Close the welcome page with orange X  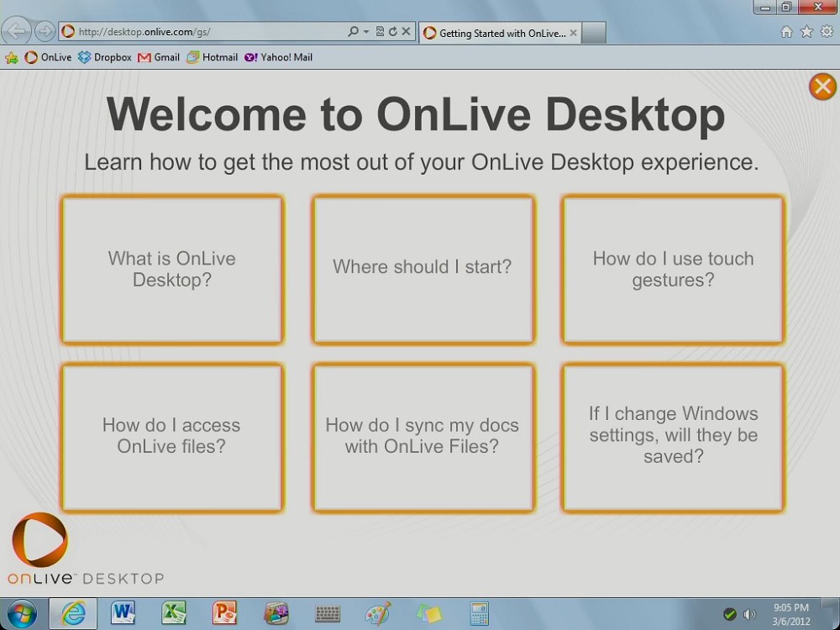click(x=822, y=87)
